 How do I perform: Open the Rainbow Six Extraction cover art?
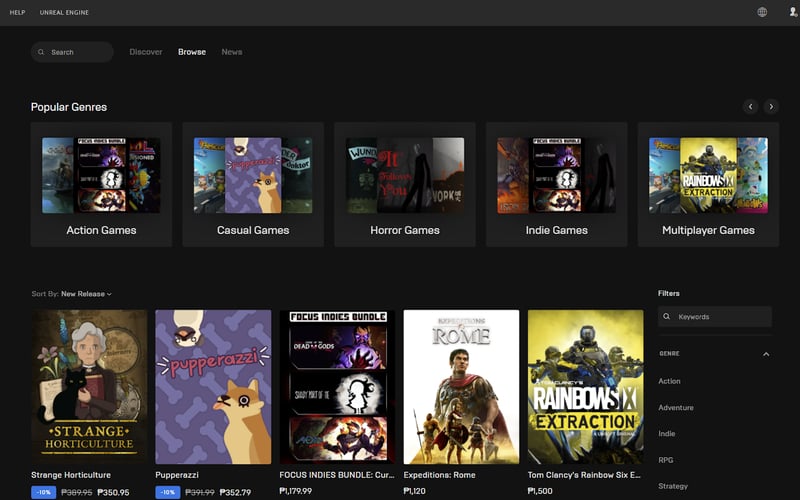[x=586, y=387]
